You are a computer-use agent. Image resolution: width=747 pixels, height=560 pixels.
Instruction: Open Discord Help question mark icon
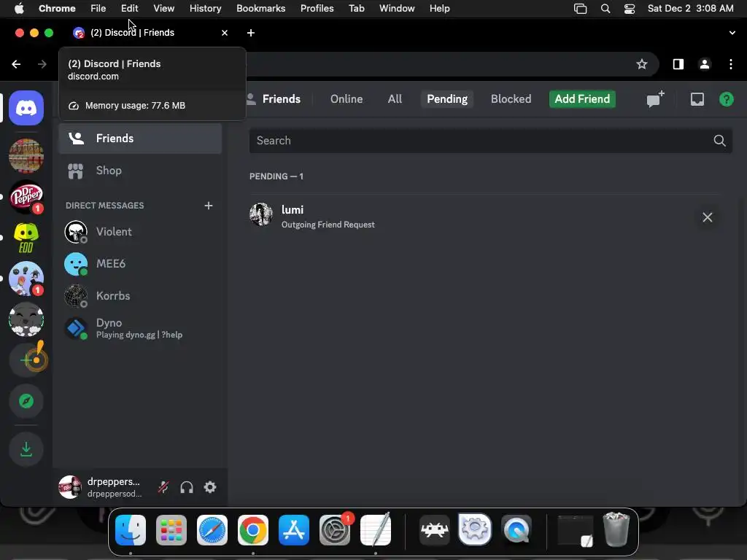click(x=726, y=99)
